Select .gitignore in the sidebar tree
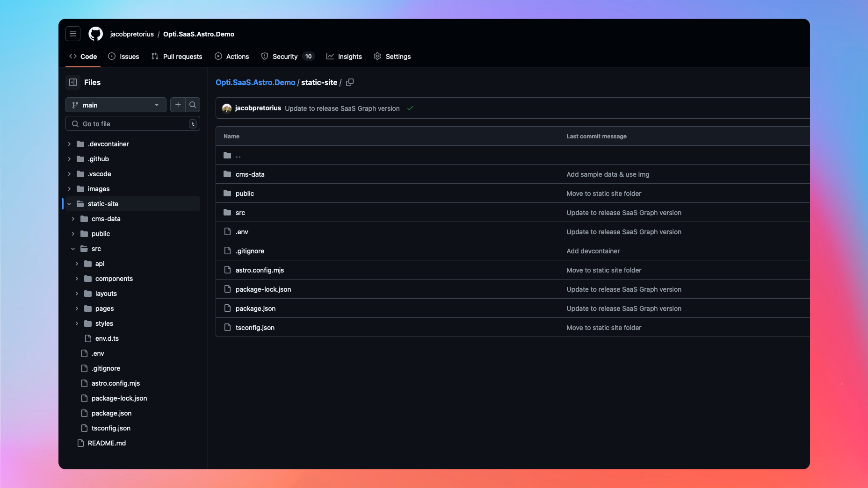This screenshot has height=488, width=868. [x=106, y=368]
